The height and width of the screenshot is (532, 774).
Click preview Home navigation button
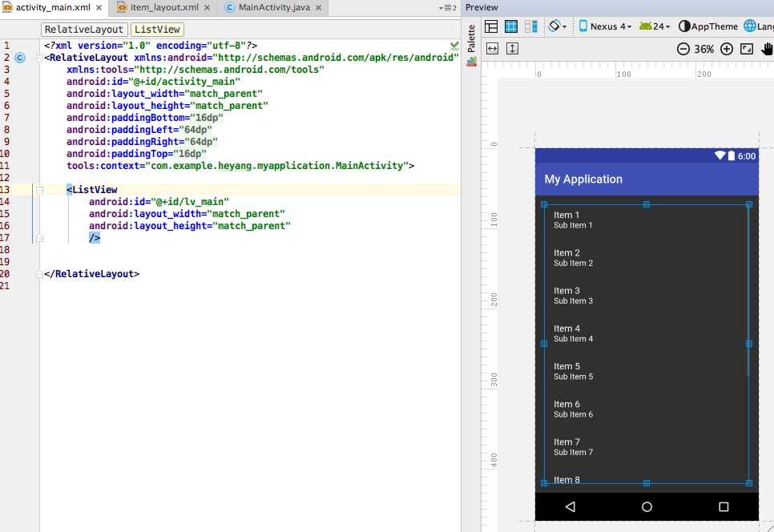[647, 506]
